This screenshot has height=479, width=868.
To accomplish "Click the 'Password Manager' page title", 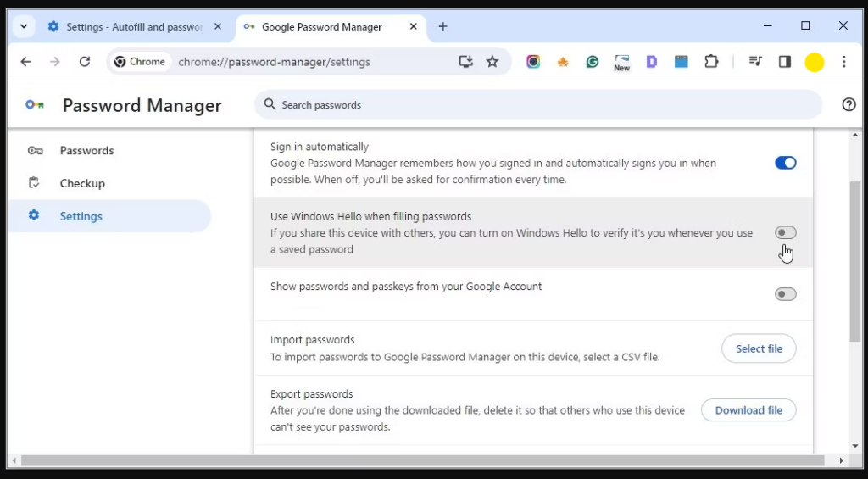I will 142,105.
